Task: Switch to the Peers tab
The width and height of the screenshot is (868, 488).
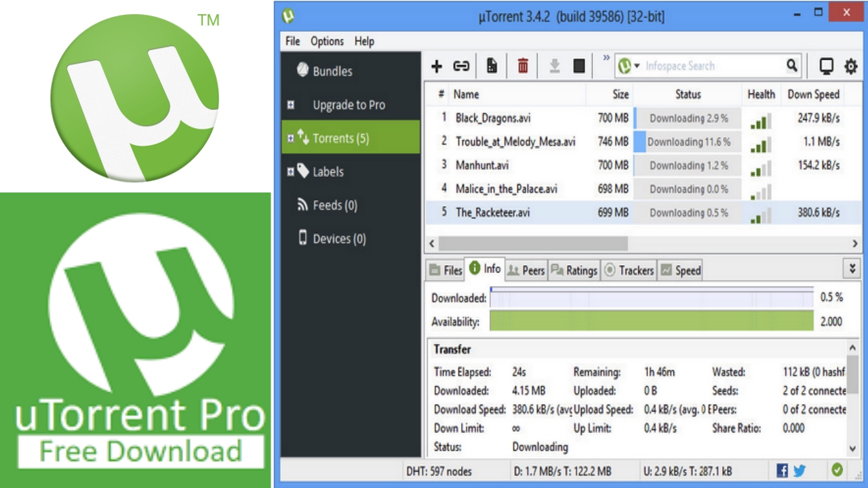Action: [526, 270]
